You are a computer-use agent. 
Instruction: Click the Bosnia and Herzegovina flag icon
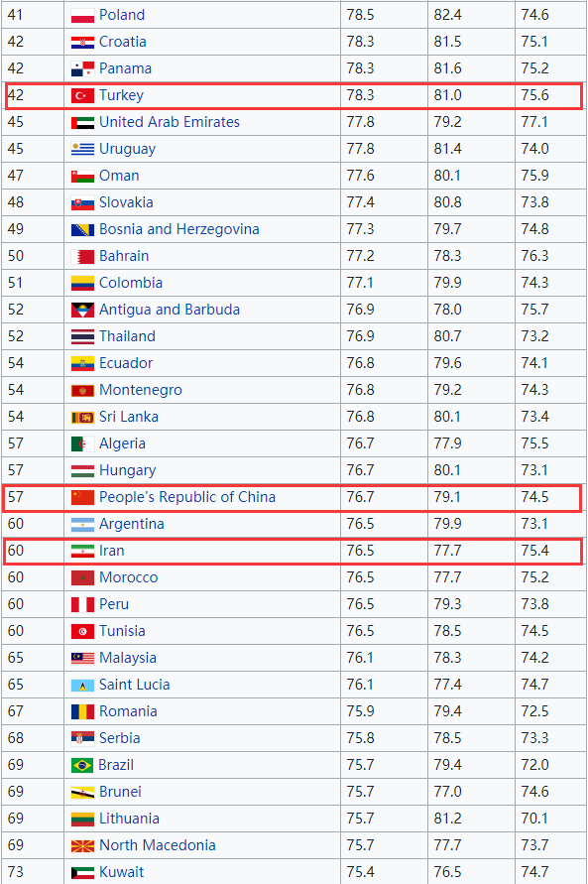click(82, 229)
